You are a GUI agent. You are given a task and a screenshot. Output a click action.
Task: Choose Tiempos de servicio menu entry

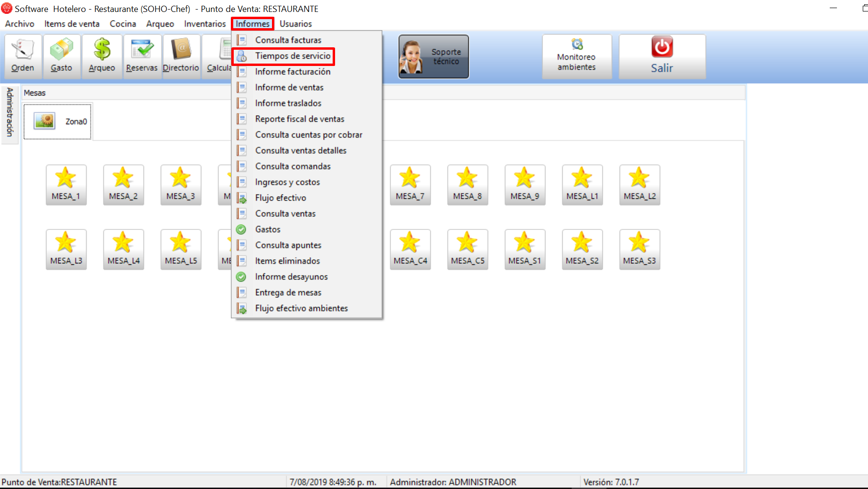point(292,56)
